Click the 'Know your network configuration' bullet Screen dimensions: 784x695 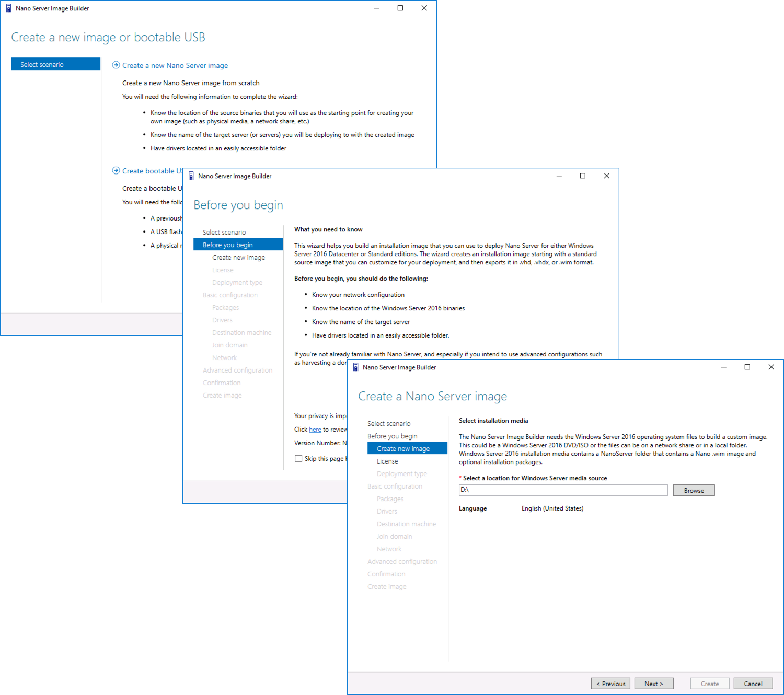(x=358, y=295)
